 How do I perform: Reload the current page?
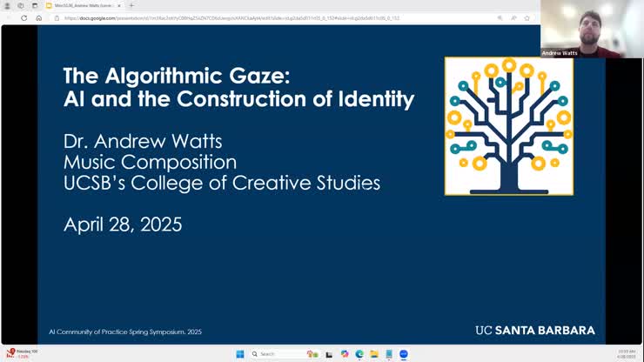click(23, 18)
